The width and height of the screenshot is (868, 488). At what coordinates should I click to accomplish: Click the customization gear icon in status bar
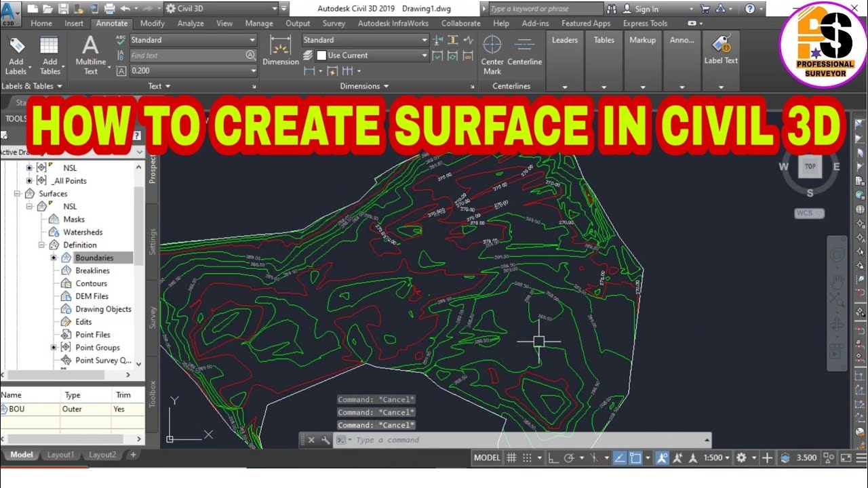click(x=742, y=457)
